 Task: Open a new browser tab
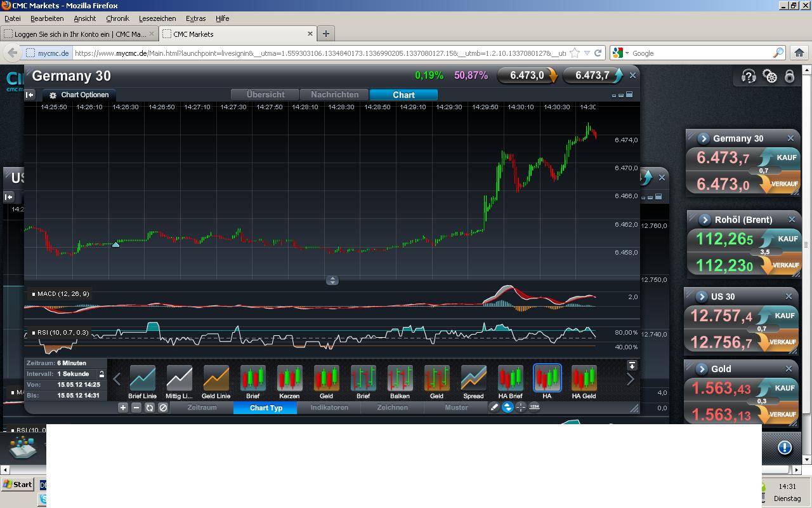pos(325,34)
